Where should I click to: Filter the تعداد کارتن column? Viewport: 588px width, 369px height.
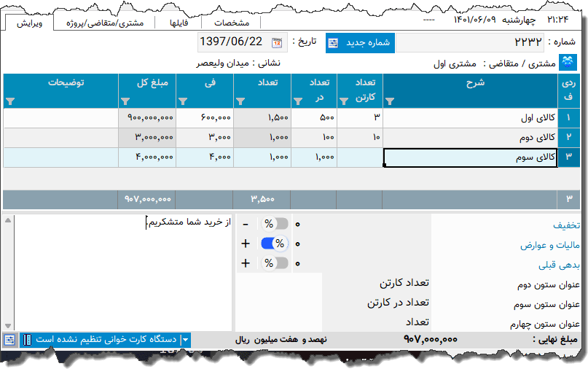pos(343,101)
